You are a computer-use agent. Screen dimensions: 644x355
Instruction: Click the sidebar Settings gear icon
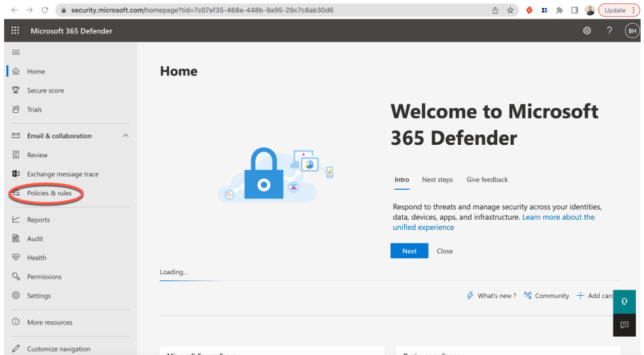pyautogui.click(x=16, y=295)
